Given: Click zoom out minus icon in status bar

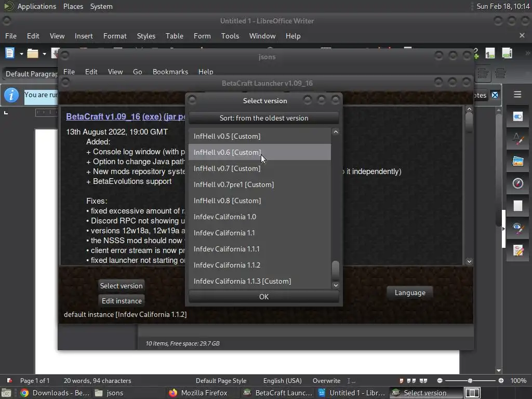Looking at the screenshot, I should (440, 381).
